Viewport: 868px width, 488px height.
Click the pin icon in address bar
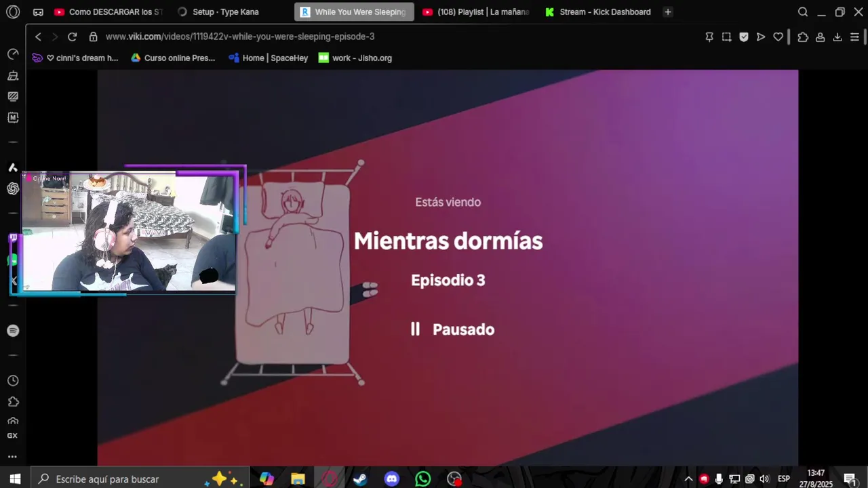click(x=709, y=37)
